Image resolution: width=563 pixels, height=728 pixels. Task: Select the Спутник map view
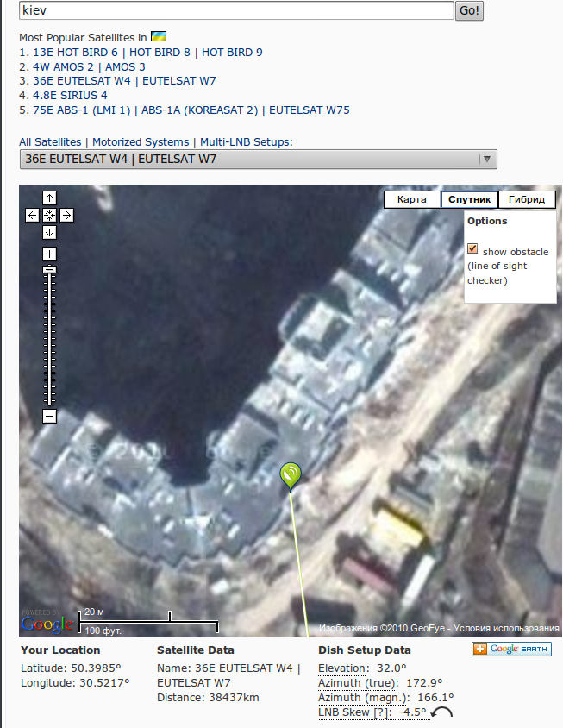point(469,199)
